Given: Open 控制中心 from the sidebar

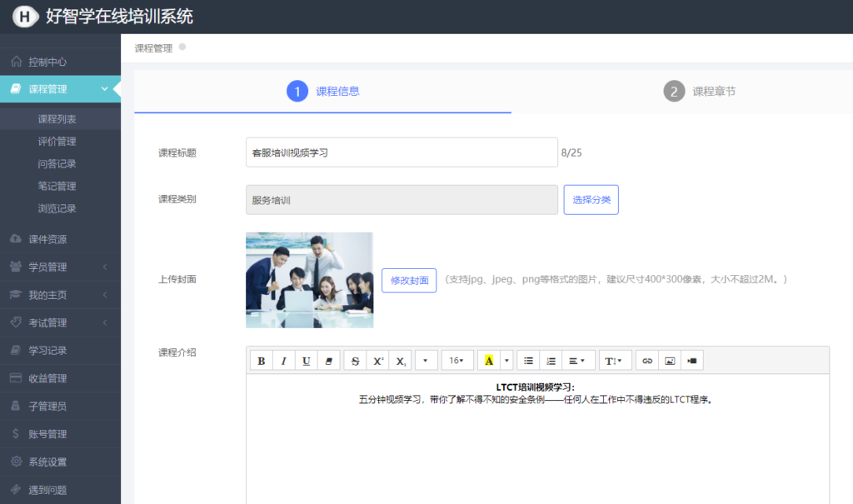Looking at the screenshot, I should pos(60,62).
